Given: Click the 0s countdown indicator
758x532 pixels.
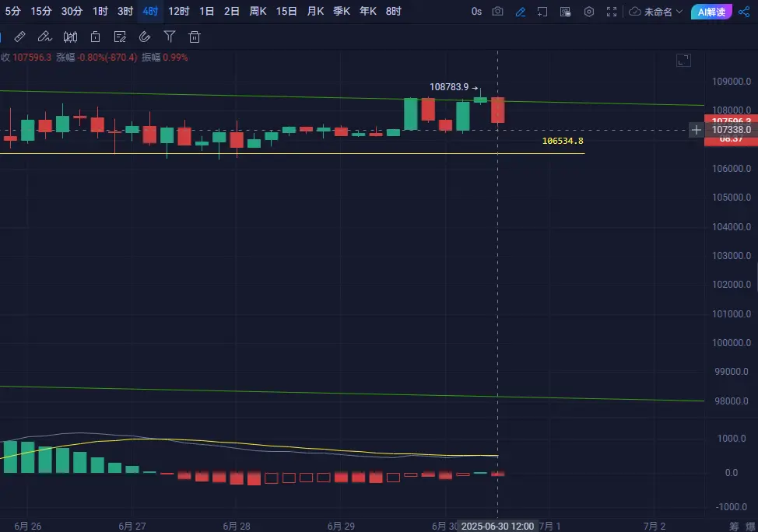Looking at the screenshot, I should click(x=476, y=12).
